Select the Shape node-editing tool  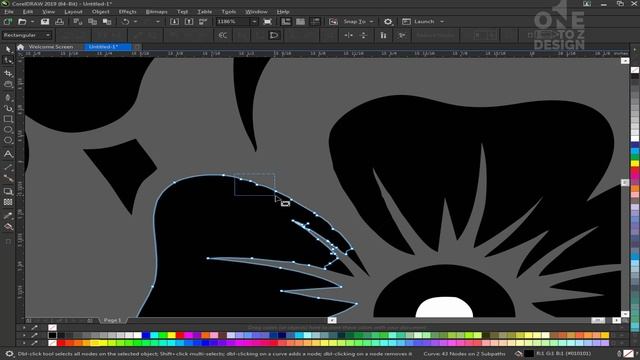point(8,60)
